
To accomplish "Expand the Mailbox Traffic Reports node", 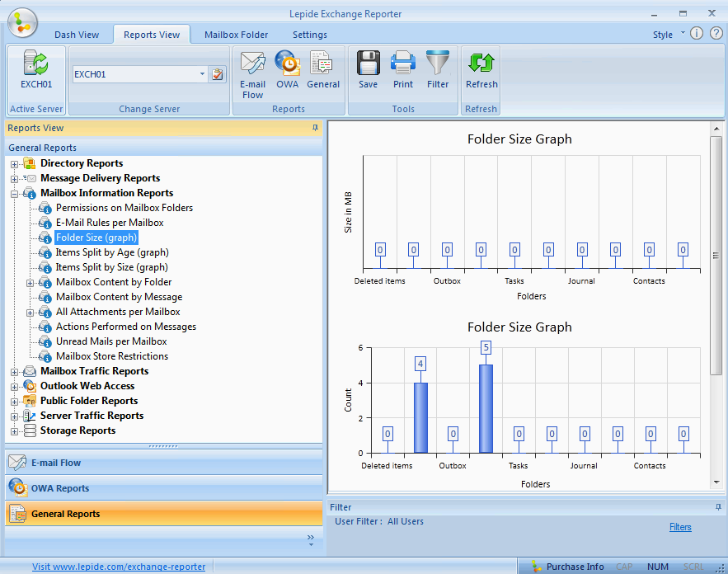I will [x=14, y=373].
